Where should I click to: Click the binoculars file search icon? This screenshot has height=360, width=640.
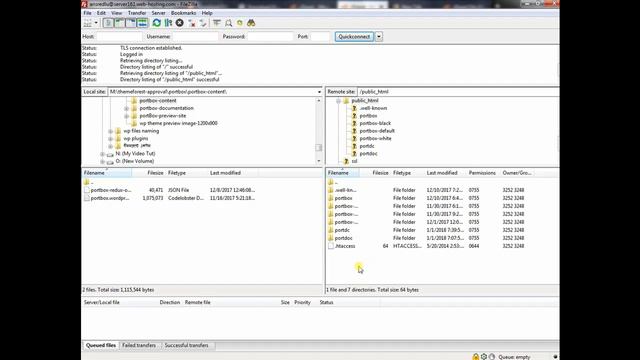click(251, 23)
